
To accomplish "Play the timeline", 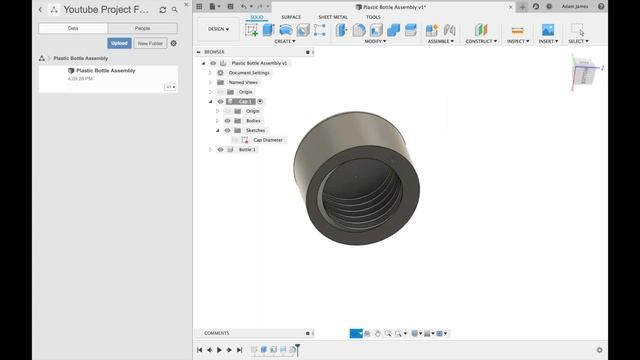I will click(219, 350).
